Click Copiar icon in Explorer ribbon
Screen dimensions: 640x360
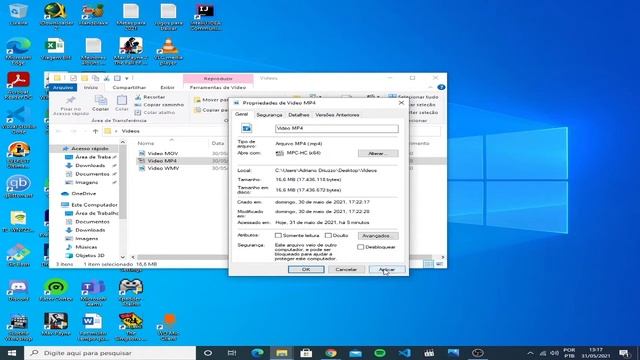pyautogui.click(x=100, y=103)
